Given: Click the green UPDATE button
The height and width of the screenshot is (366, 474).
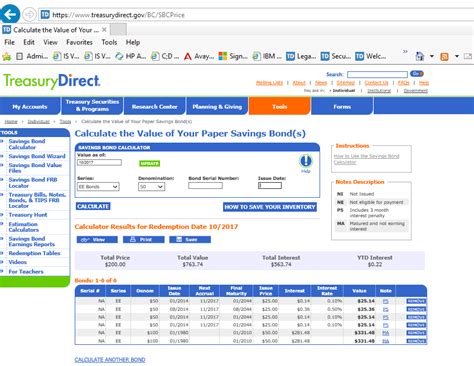Looking at the screenshot, I should [149, 163].
